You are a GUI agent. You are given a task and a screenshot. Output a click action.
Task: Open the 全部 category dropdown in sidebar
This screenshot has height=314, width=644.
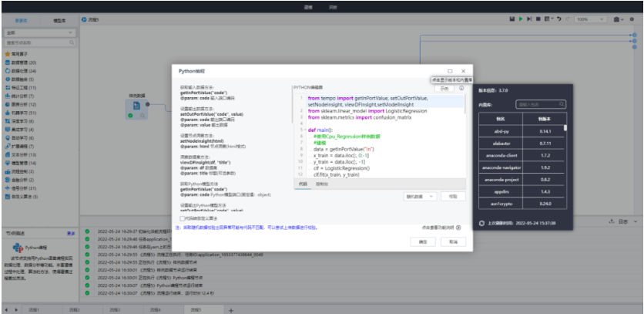39,32
